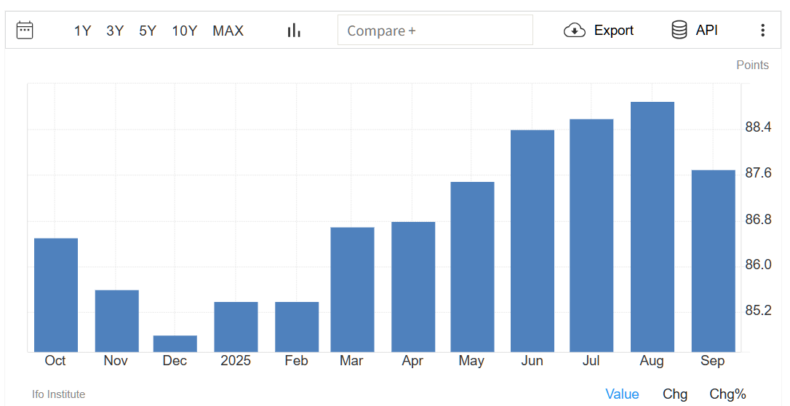
Task: Click into the Compare input field
Action: click(x=435, y=30)
